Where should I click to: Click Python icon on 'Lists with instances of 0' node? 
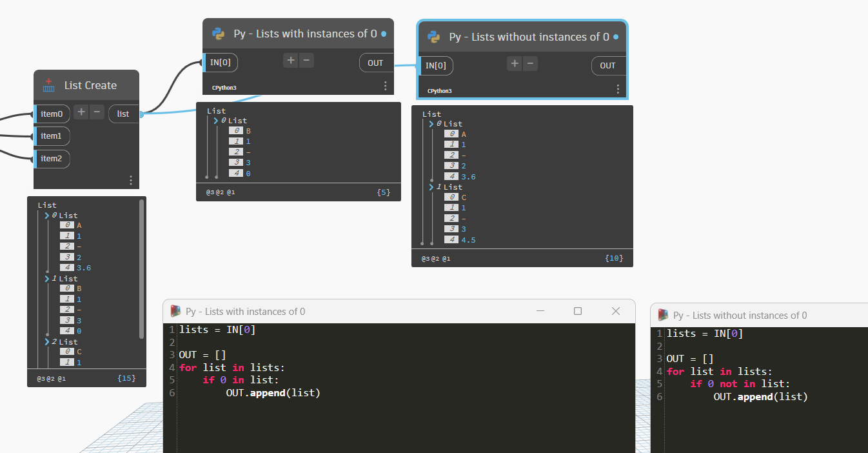[x=218, y=34]
